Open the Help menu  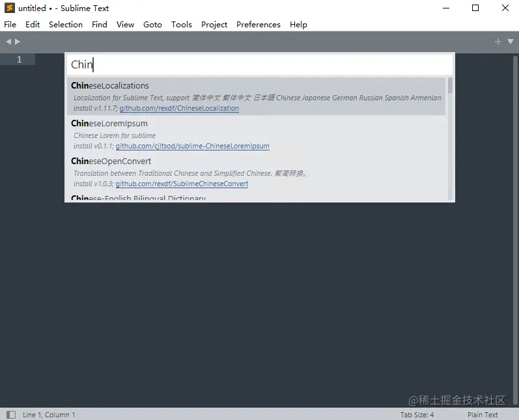[298, 25]
